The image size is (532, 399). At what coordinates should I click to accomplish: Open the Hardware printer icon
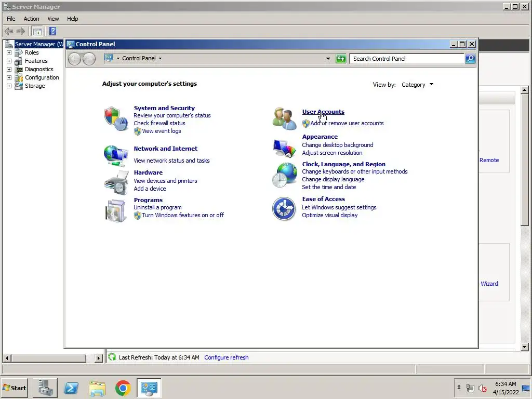(116, 182)
